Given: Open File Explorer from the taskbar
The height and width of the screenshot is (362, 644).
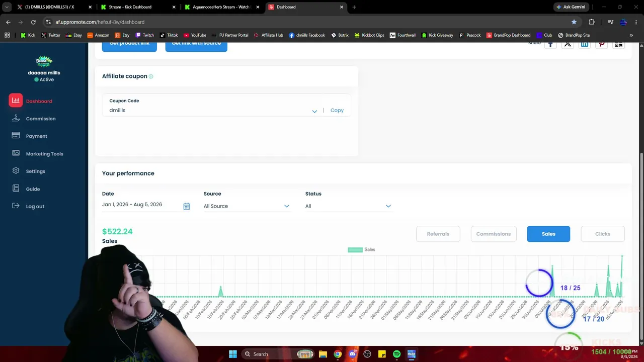Looking at the screenshot, I should tap(323, 354).
